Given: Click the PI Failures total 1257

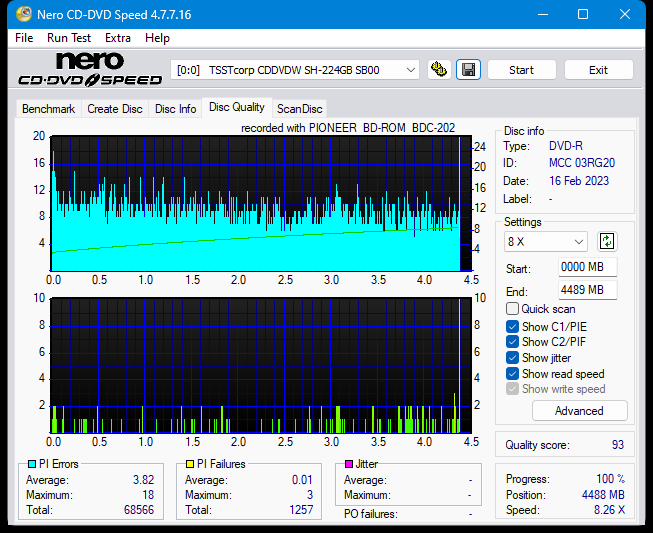Looking at the screenshot, I should point(301,510).
